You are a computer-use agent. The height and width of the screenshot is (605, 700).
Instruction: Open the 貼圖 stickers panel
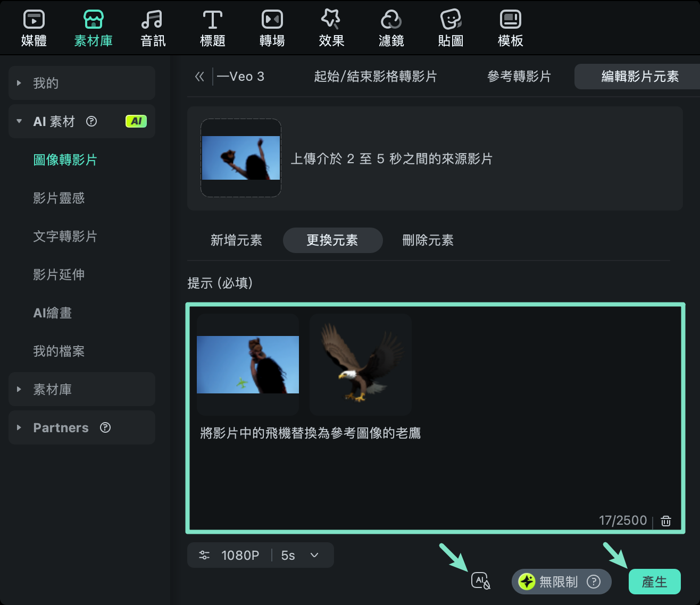451,27
